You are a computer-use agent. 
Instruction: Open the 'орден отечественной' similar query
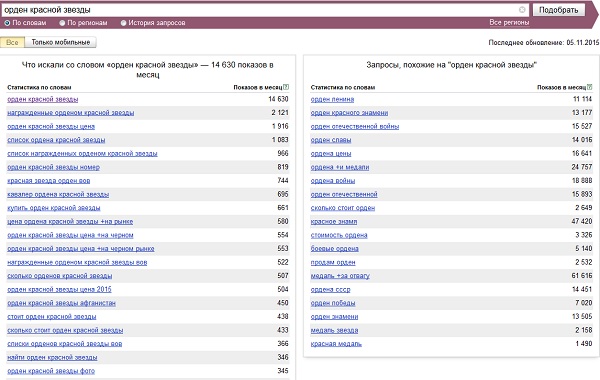(x=344, y=194)
